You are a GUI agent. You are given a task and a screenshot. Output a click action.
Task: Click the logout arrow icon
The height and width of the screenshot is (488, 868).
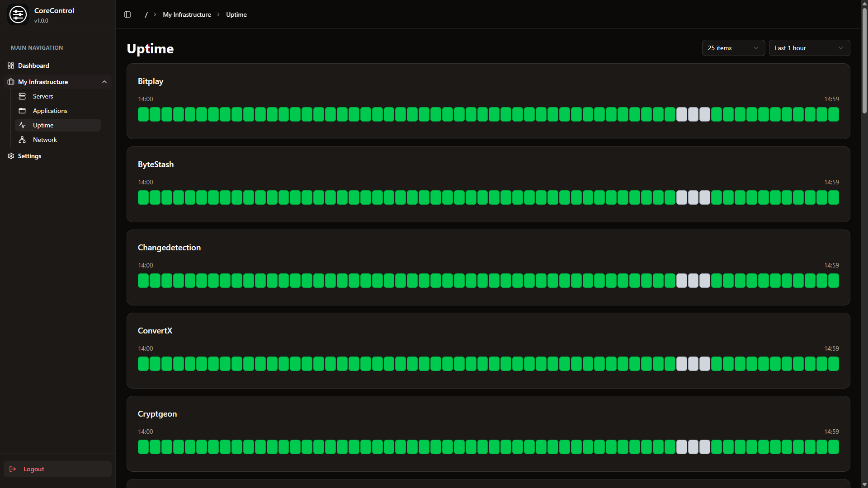coord(12,469)
